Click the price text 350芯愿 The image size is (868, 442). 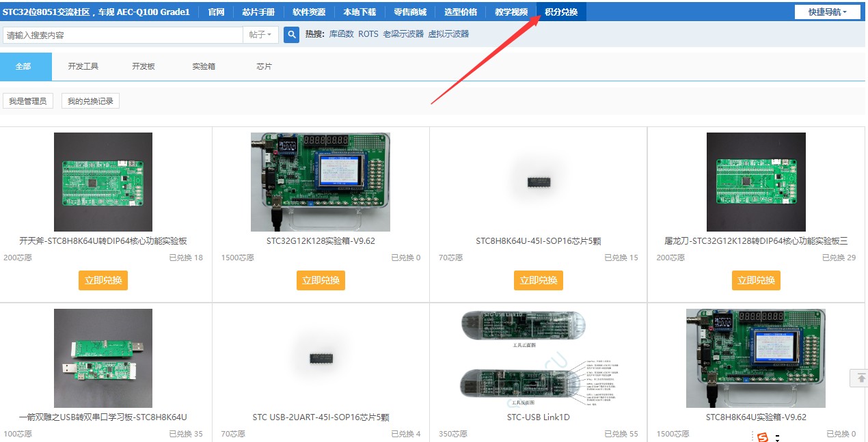pyautogui.click(x=453, y=434)
